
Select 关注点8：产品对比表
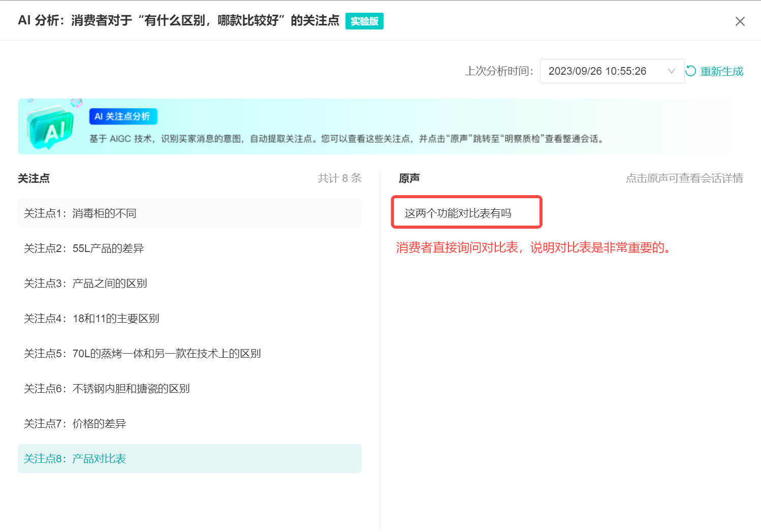pos(189,459)
